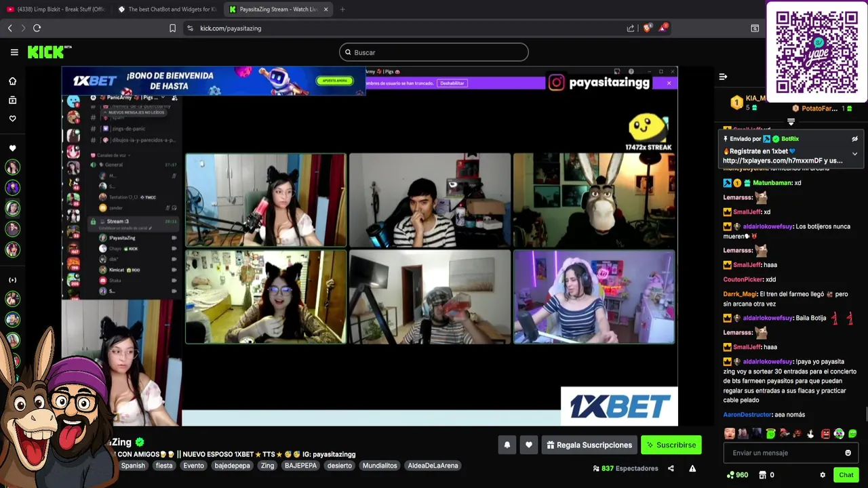
Task: Hide the pinned BotRix message
Action: (854, 139)
